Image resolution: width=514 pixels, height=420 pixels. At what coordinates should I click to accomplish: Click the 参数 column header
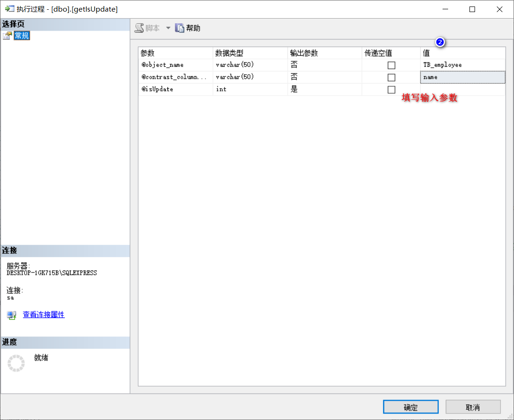pos(176,53)
